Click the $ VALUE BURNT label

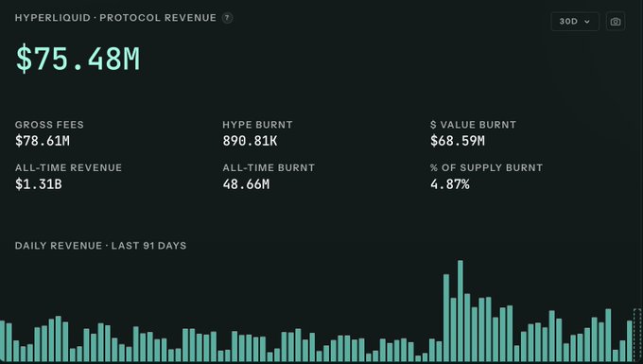click(473, 125)
